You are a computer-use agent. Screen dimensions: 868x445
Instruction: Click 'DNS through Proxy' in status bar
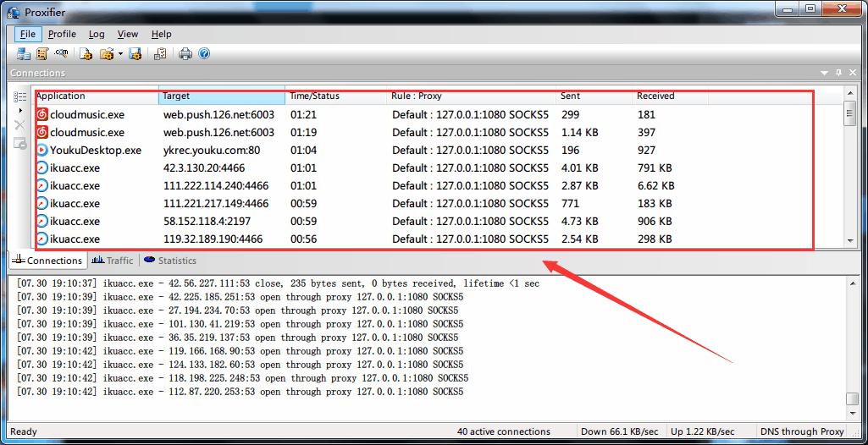click(x=802, y=431)
